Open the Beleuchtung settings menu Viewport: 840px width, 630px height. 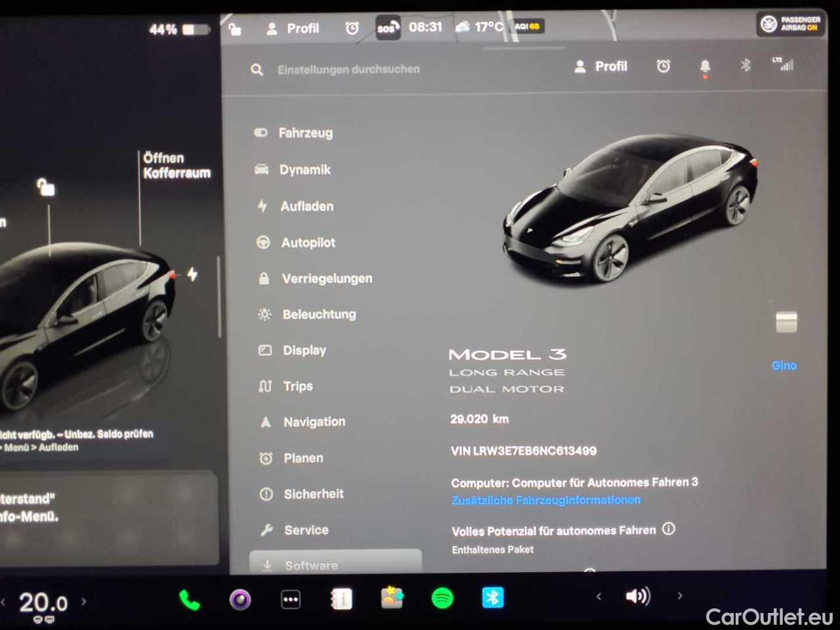tap(306, 314)
